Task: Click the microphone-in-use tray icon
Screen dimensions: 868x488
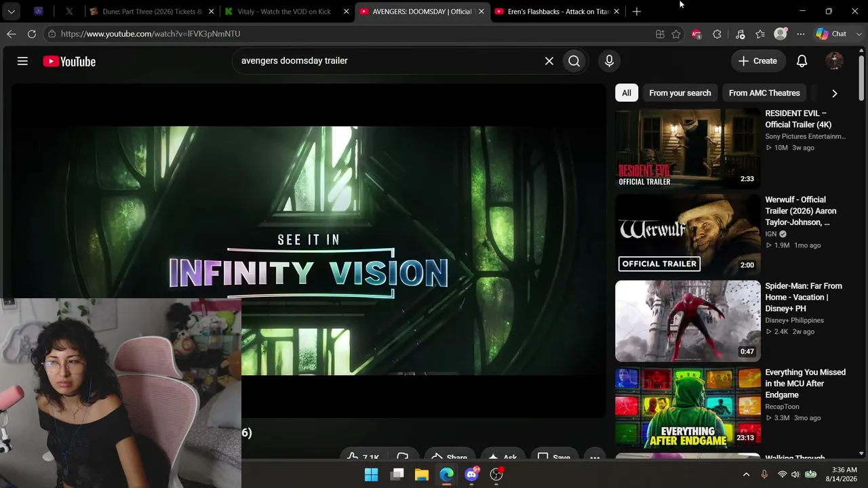Action: [764, 474]
